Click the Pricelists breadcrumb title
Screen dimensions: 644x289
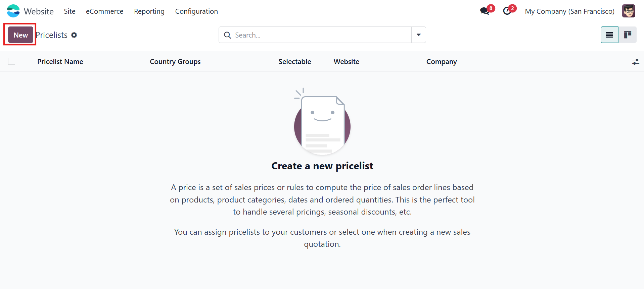(52, 35)
